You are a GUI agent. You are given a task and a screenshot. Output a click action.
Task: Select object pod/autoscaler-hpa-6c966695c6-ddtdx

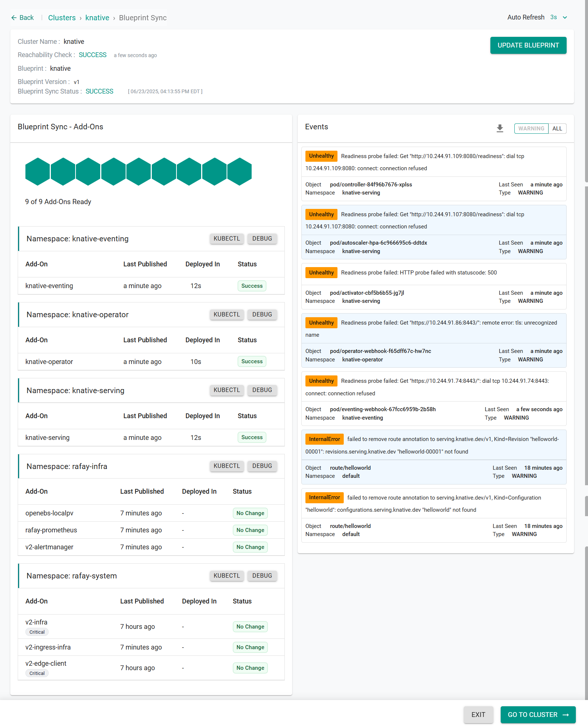[379, 243]
